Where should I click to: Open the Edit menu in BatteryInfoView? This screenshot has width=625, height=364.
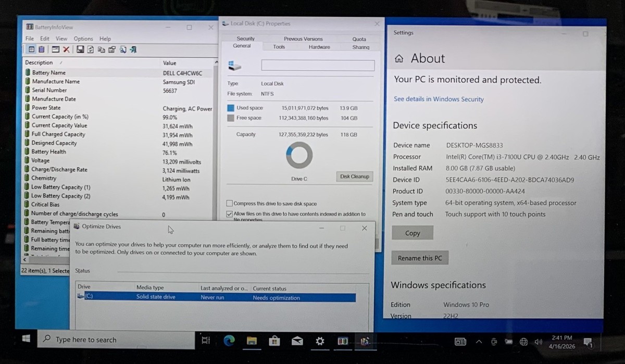point(45,39)
